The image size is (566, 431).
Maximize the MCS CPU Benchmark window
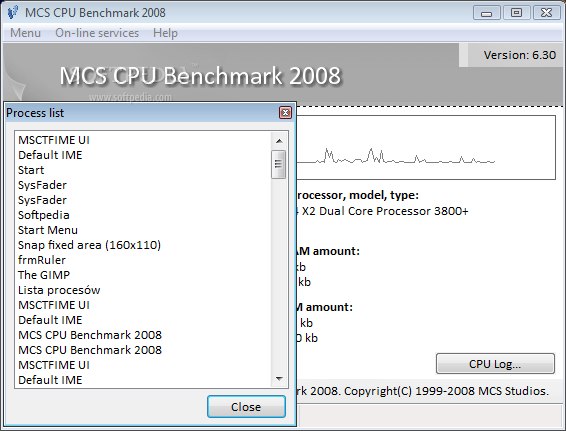(x=516, y=13)
